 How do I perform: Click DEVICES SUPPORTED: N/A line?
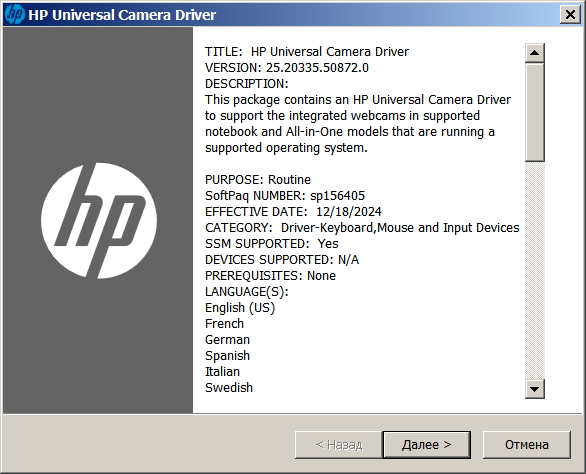282,260
